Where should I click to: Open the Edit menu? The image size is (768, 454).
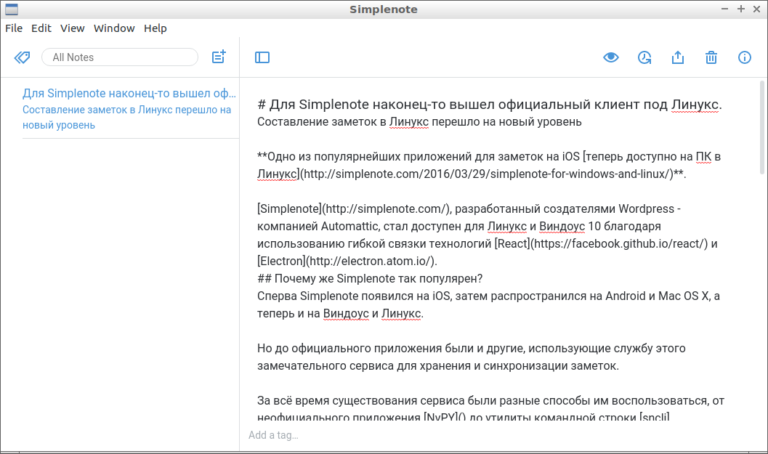point(41,28)
